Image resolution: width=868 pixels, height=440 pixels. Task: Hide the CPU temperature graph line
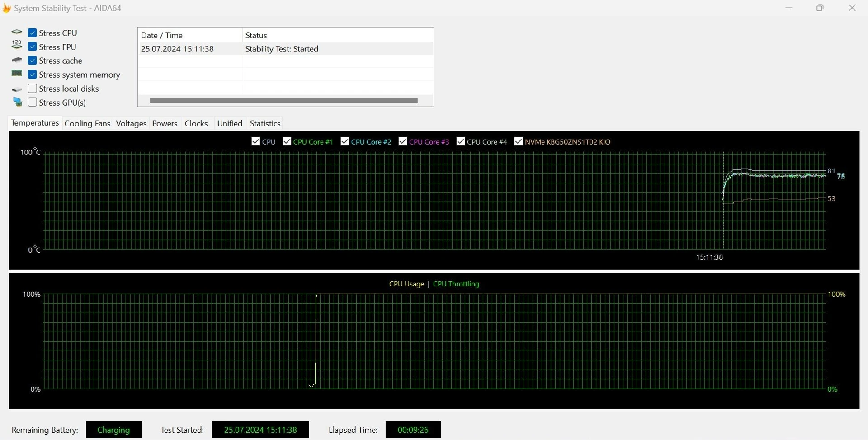tap(256, 141)
